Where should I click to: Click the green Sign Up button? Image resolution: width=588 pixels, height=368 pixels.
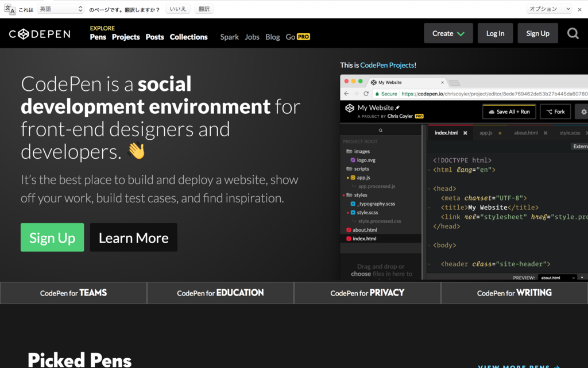point(52,237)
